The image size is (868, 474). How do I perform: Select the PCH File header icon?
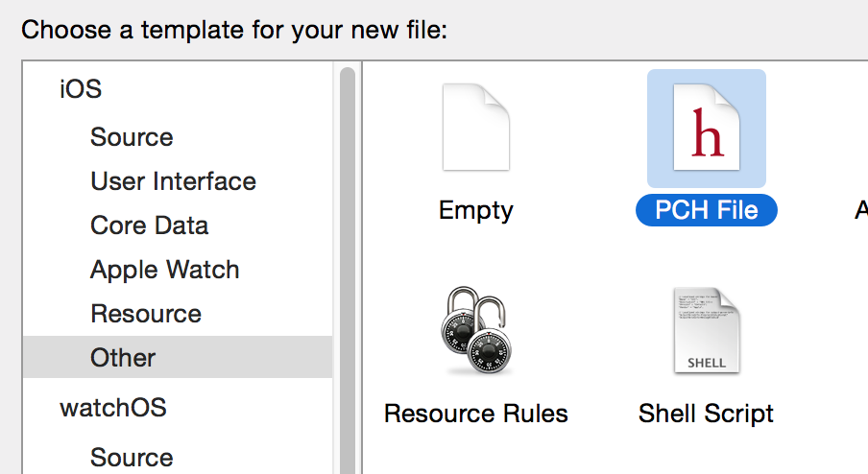pos(707,128)
